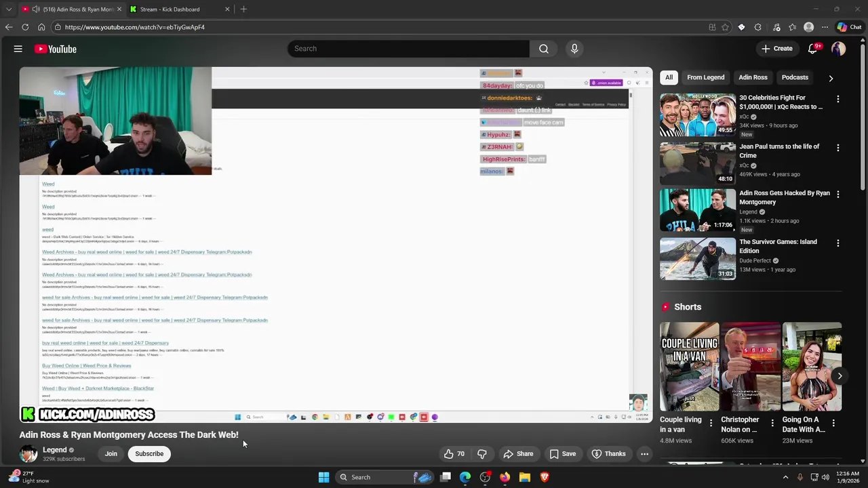The height and width of the screenshot is (488, 868).
Task: Click the browser address bar URL
Action: [135, 27]
